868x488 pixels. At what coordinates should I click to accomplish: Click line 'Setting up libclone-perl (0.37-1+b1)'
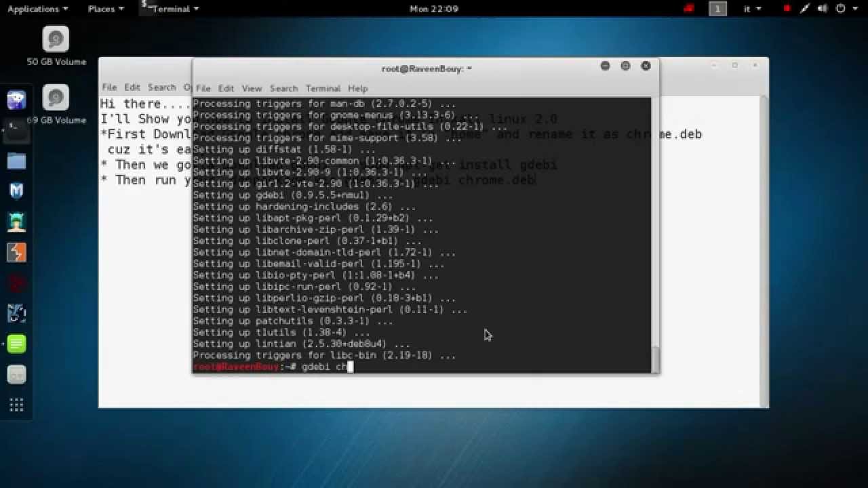[x=307, y=241]
